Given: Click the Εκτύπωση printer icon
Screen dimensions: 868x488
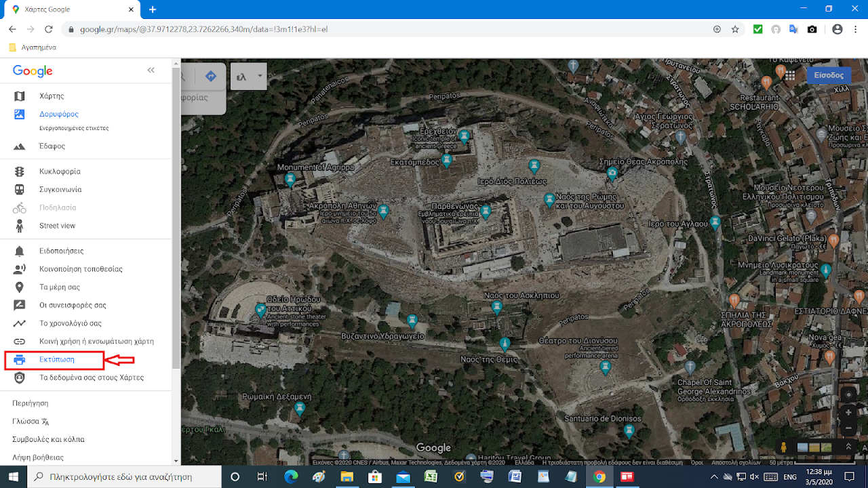Looking at the screenshot, I should (x=20, y=360).
